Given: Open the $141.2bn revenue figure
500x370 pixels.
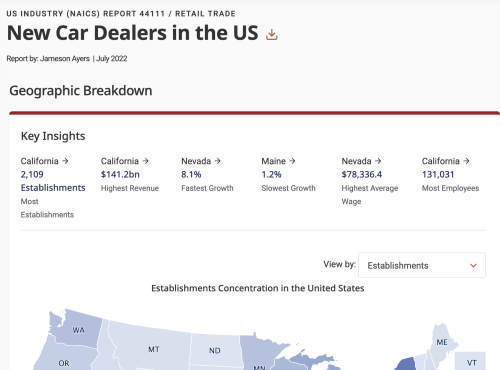Looking at the screenshot, I should pyautogui.click(x=120, y=174).
